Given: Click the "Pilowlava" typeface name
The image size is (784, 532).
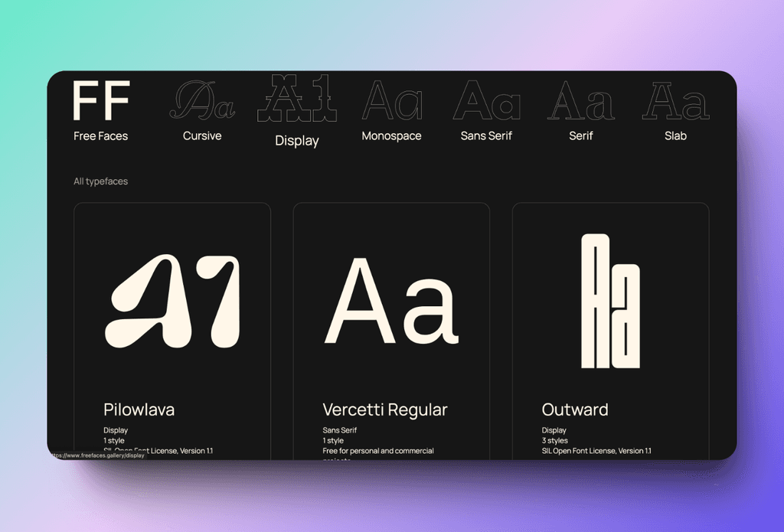Looking at the screenshot, I should click(138, 410).
